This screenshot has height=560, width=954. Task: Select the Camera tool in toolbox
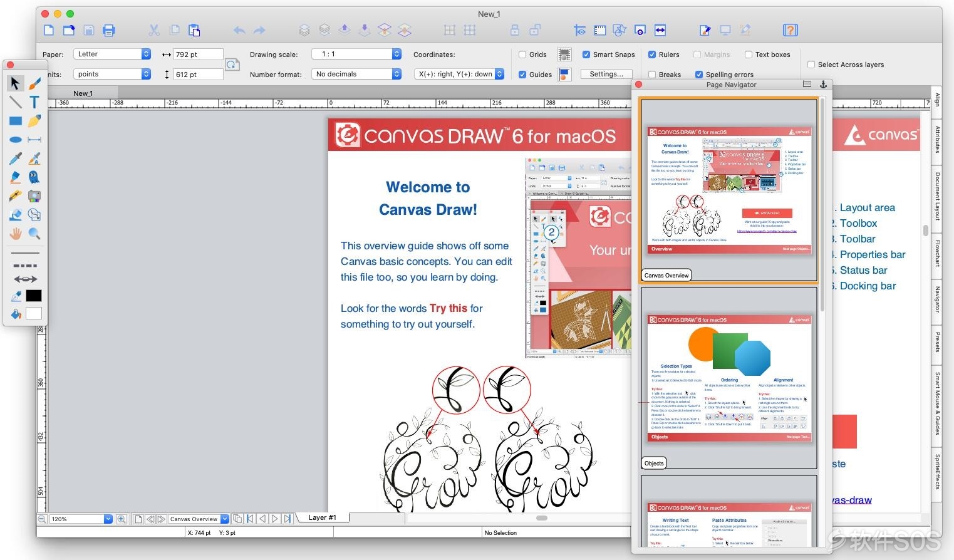click(34, 196)
